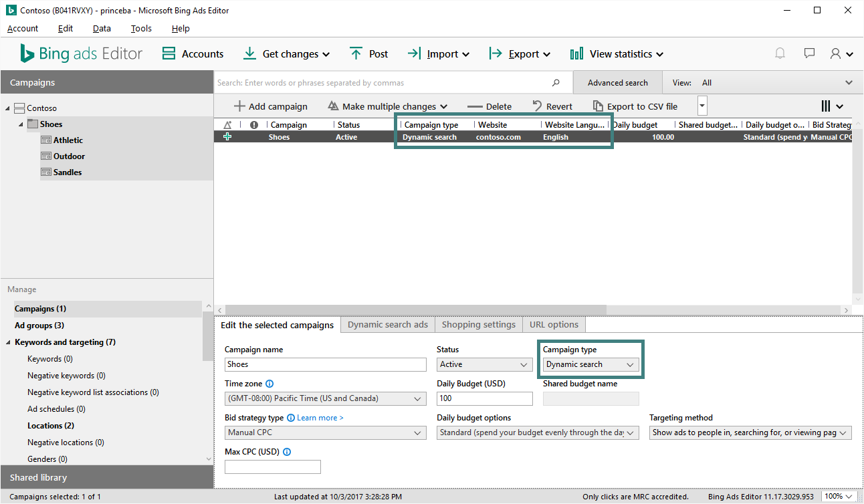Screen dimensions: 864x504
Task: Switch to Shopping settings tab
Action: coord(479,325)
